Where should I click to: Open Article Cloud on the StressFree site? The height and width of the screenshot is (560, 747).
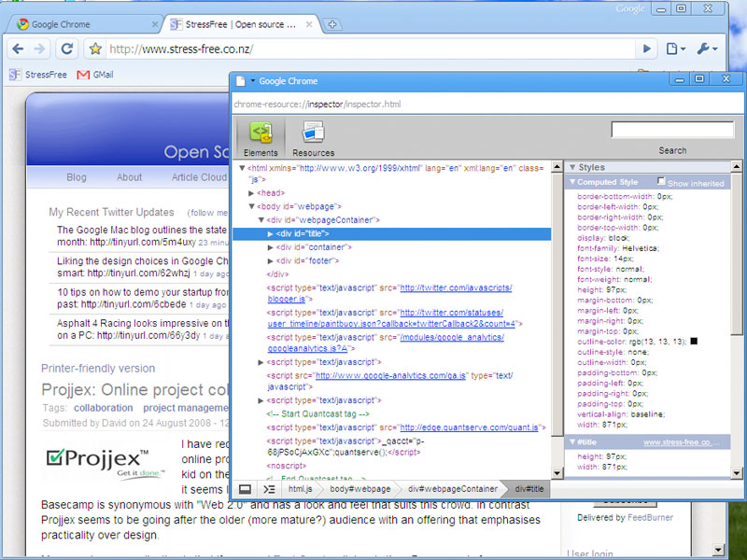click(x=199, y=177)
